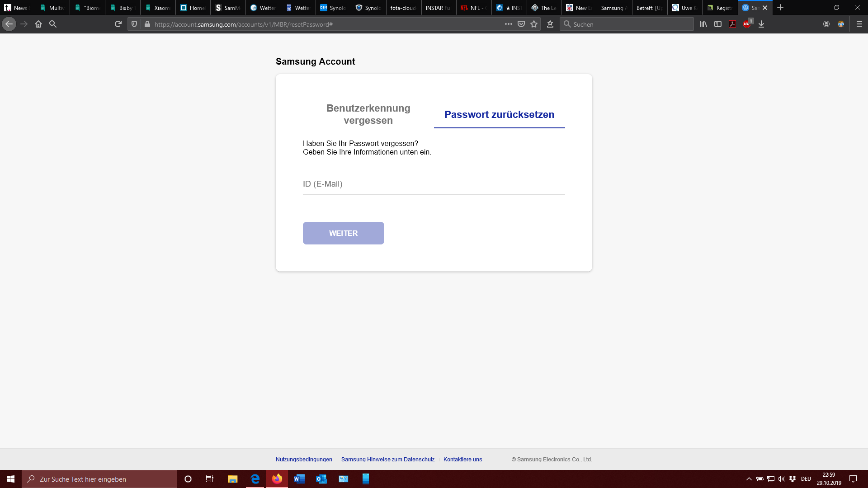Switch to Benutzerkennung vergessen tab
Screen dimensions: 868x488
[368, 114]
